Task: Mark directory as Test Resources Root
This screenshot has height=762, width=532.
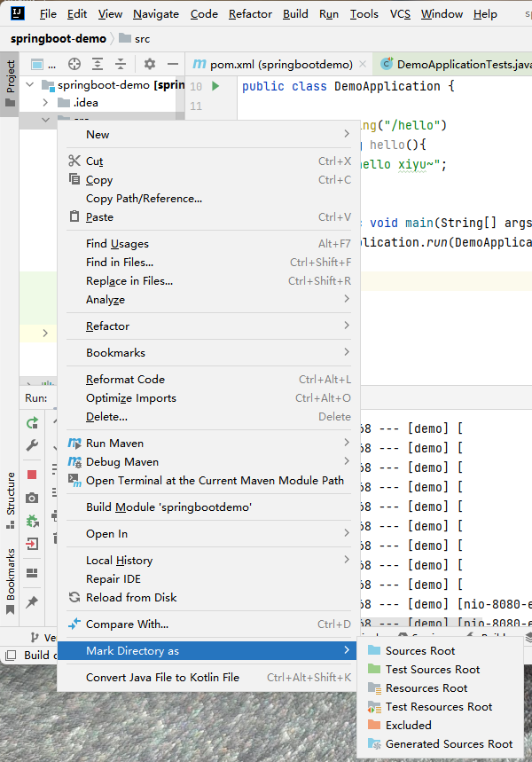Action: [x=440, y=707]
